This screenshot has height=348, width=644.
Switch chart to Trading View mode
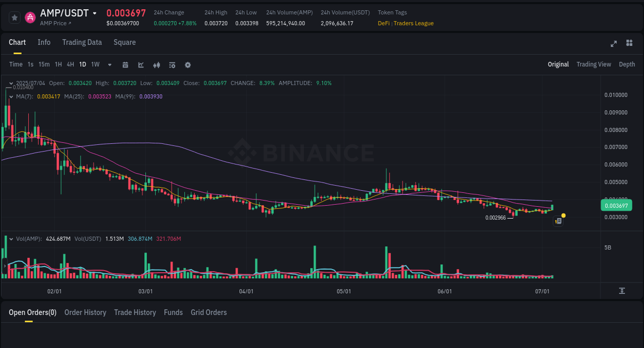coord(594,64)
